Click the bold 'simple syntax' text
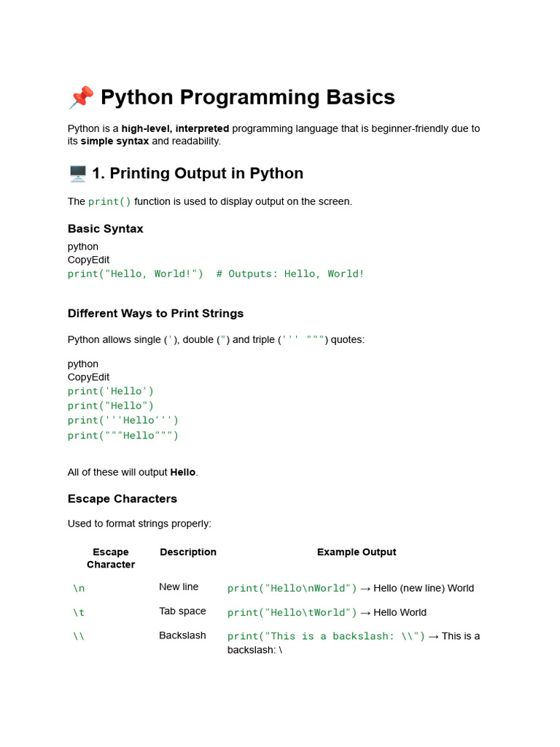The height and width of the screenshot is (747, 560). click(x=114, y=141)
